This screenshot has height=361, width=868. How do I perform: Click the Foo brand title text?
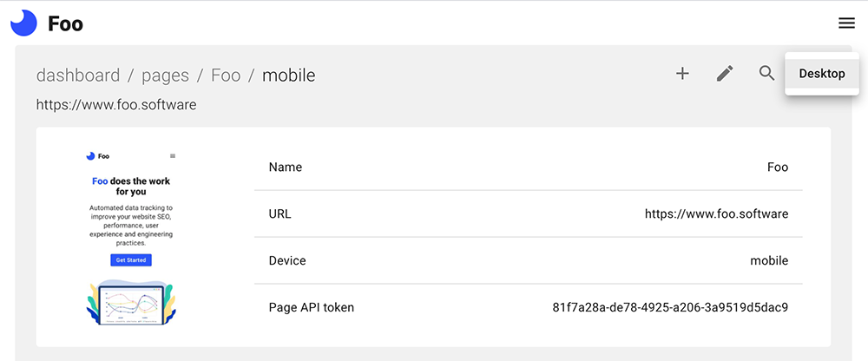(x=65, y=23)
